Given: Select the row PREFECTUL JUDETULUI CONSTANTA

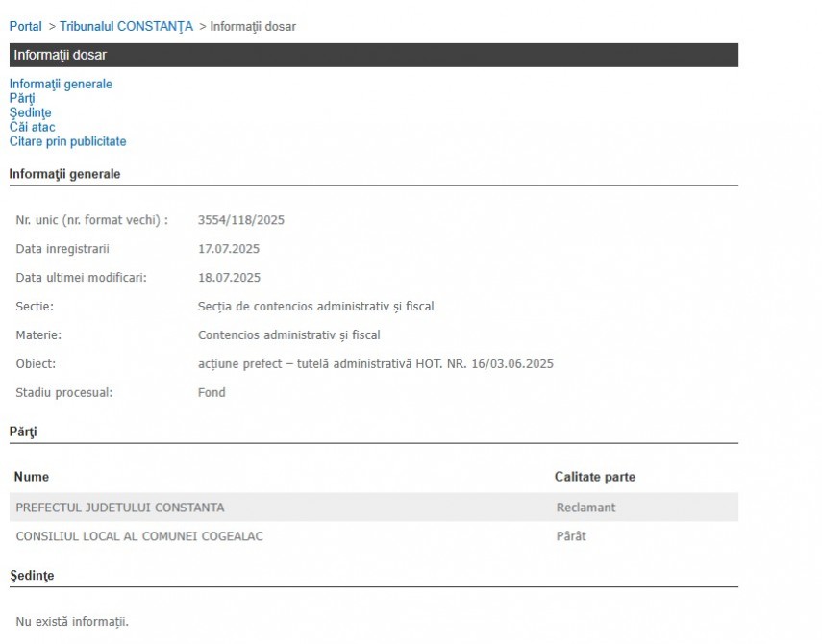Looking at the screenshot, I should click(x=374, y=508).
